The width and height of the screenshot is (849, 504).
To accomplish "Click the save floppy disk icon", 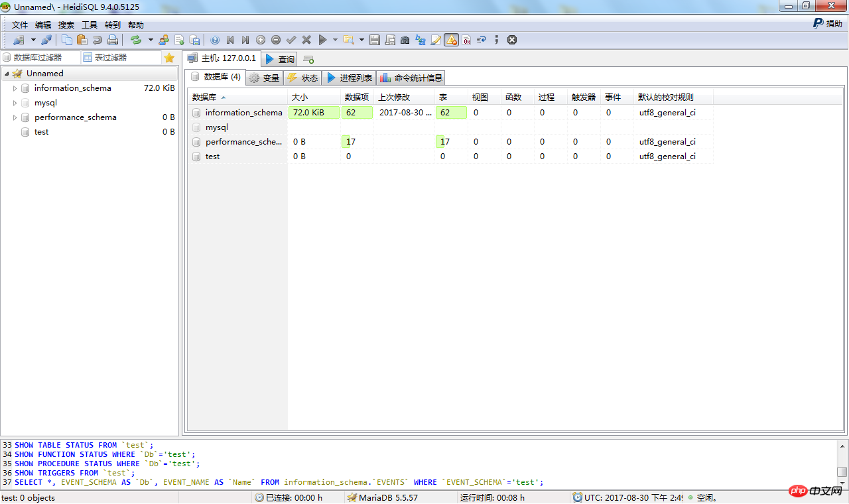I will 375,40.
